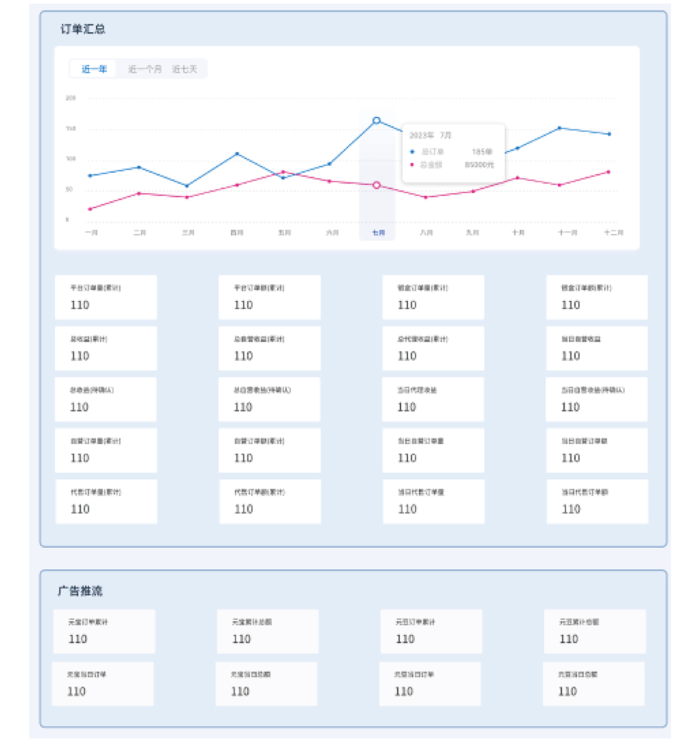Open the 平台订单量(累计) card
This screenshot has height=746, width=700.
(x=106, y=297)
